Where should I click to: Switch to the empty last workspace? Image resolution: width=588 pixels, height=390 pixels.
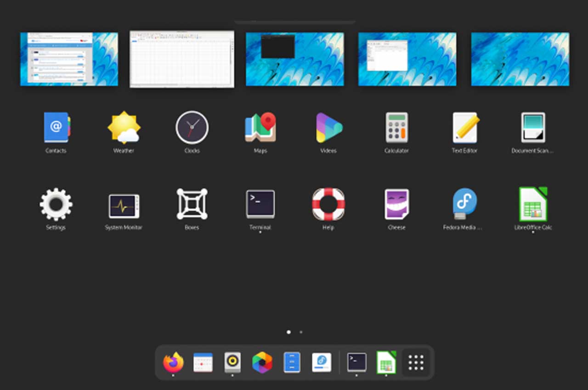point(520,59)
